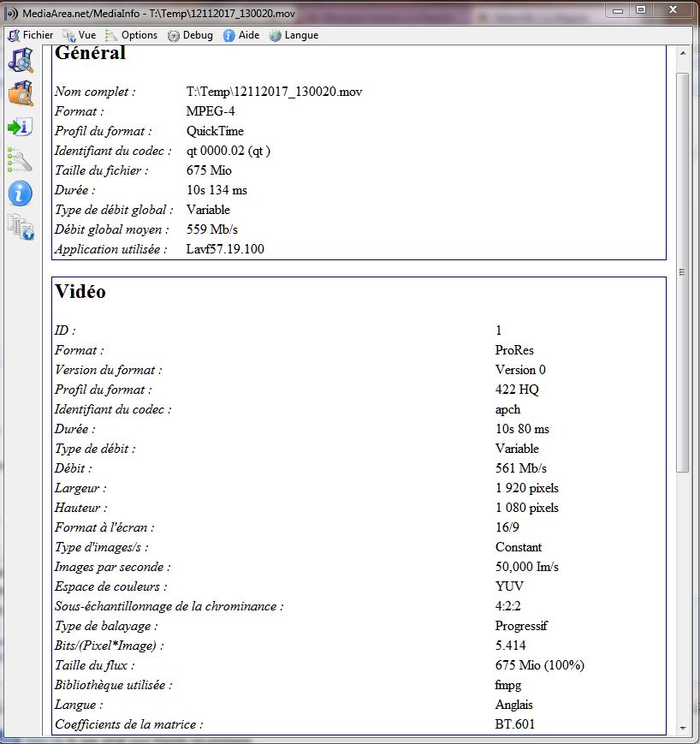Click the Open Folder sidebar icon

[21, 93]
